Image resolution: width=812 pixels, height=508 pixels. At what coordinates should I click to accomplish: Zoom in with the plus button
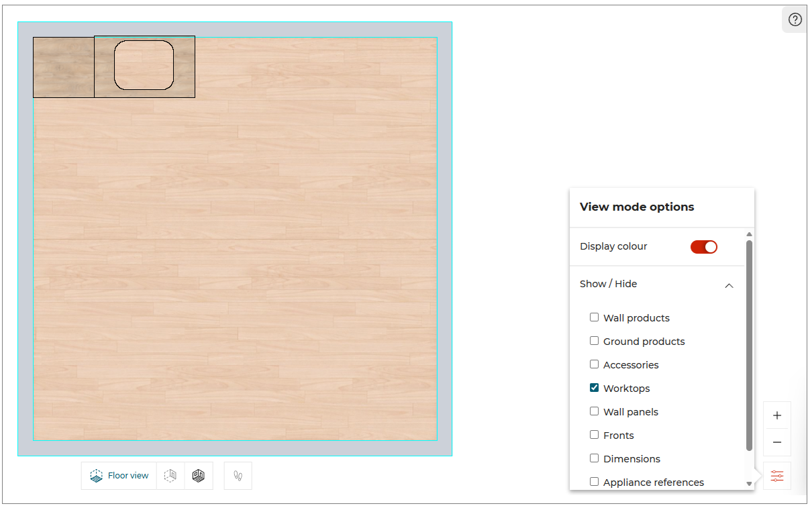(x=777, y=415)
